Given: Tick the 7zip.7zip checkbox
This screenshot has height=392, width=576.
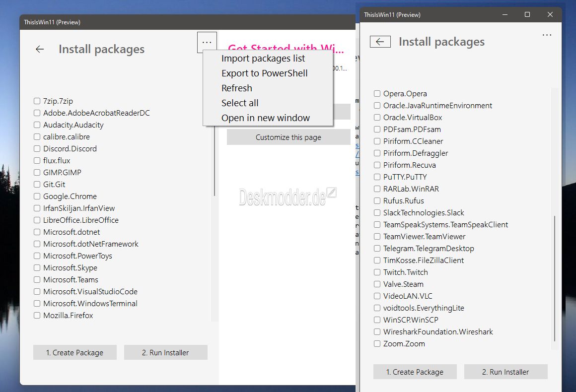Looking at the screenshot, I should click(37, 101).
